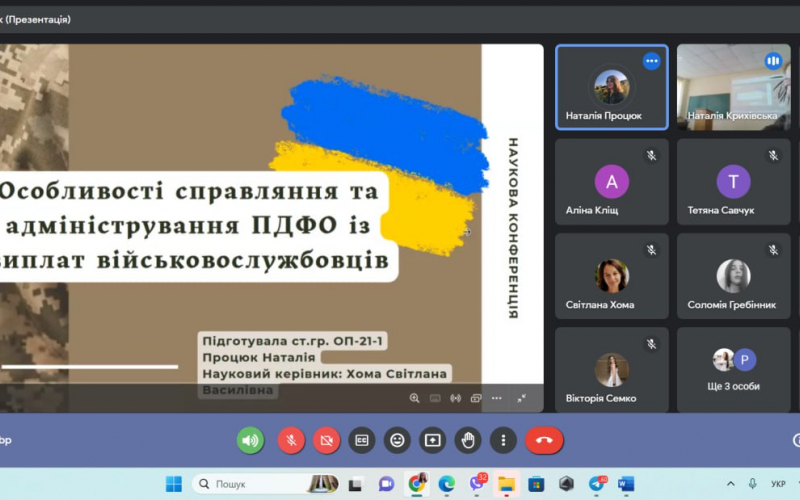Click Світлана Хома's participant tile
800x500 pixels.
pyautogui.click(x=611, y=276)
